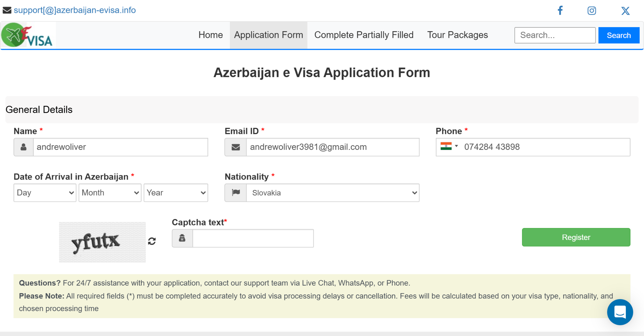Screen dimensions: 644x336
Task: Open Complete Partially Filled page
Action: (364, 35)
